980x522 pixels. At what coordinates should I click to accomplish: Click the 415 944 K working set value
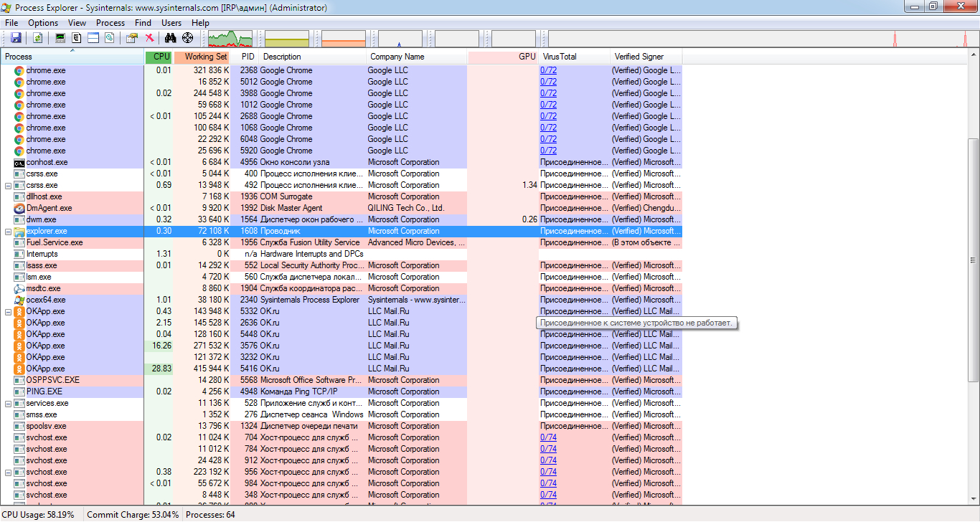point(211,369)
